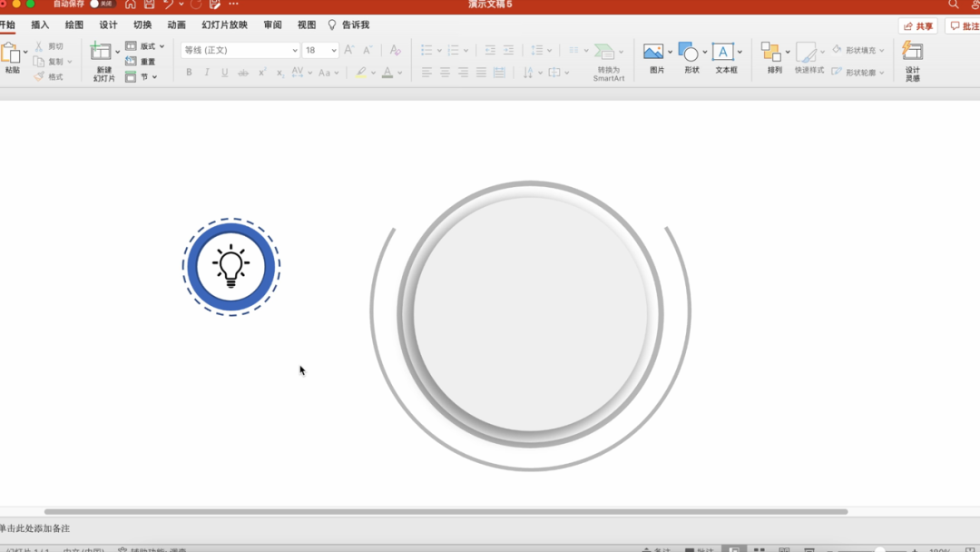Click the Save disk icon
Image resolution: width=980 pixels, height=552 pixels.
(x=149, y=5)
